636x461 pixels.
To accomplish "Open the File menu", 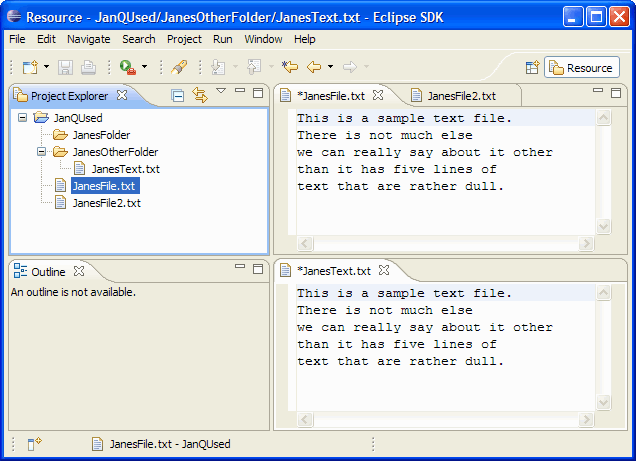I will pyautogui.click(x=17, y=39).
